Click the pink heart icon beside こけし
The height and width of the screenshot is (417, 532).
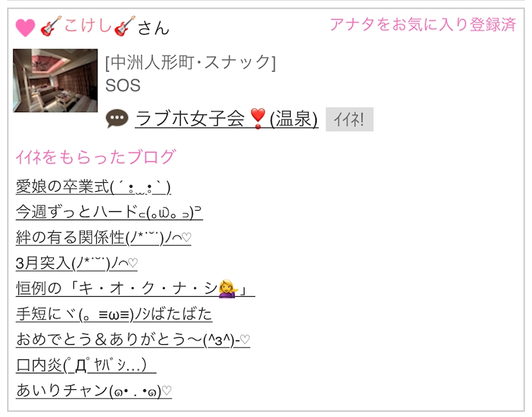pyautogui.click(x=25, y=27)
